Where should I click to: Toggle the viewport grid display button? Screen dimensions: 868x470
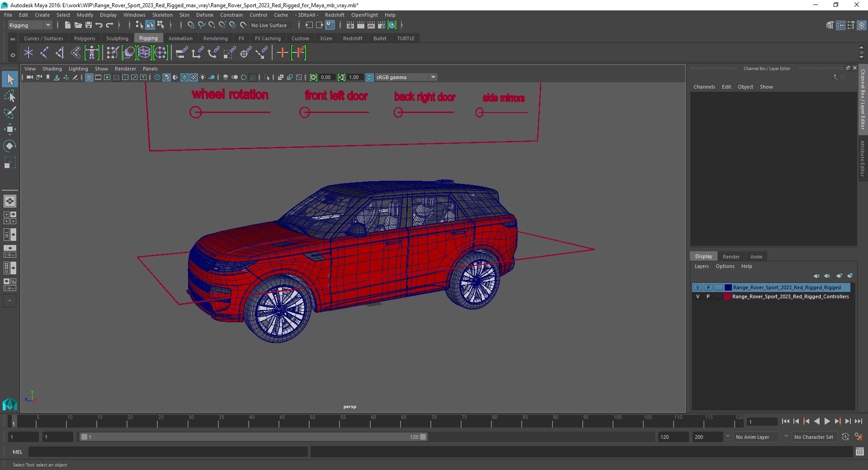(x=89, y=77)
